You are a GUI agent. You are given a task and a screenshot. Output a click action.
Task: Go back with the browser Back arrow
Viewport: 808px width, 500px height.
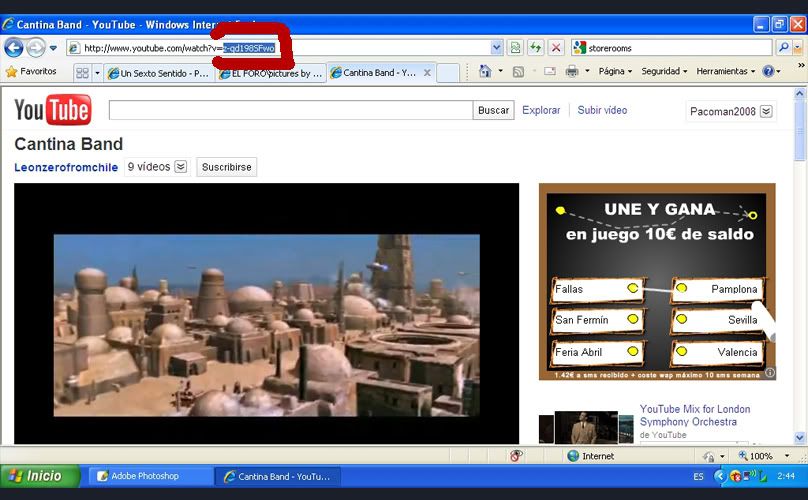14,48
